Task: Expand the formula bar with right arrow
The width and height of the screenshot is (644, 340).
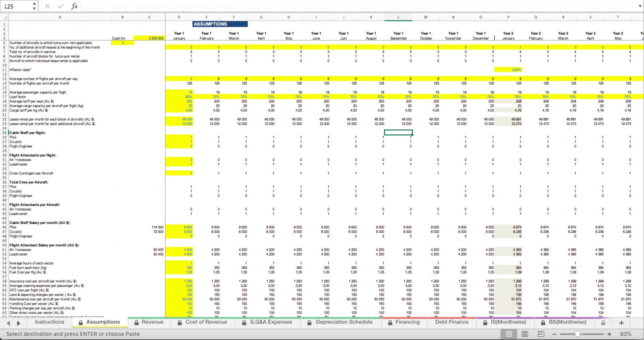Action: point(640,6)
